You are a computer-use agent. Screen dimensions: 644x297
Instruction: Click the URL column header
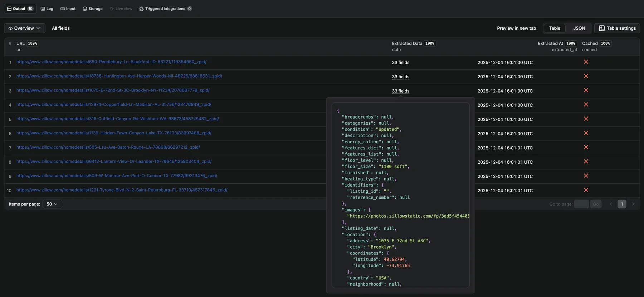click(20, 44)
